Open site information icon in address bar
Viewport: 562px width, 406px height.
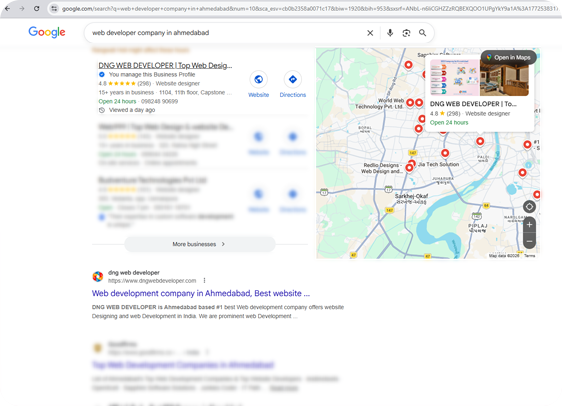[54, 9]
